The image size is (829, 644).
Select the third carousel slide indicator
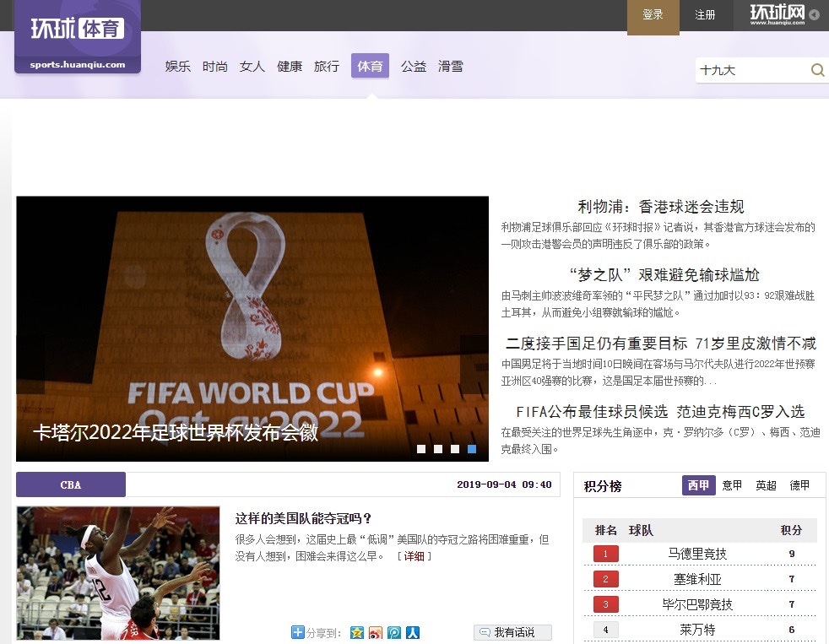[x=455, y=449]
